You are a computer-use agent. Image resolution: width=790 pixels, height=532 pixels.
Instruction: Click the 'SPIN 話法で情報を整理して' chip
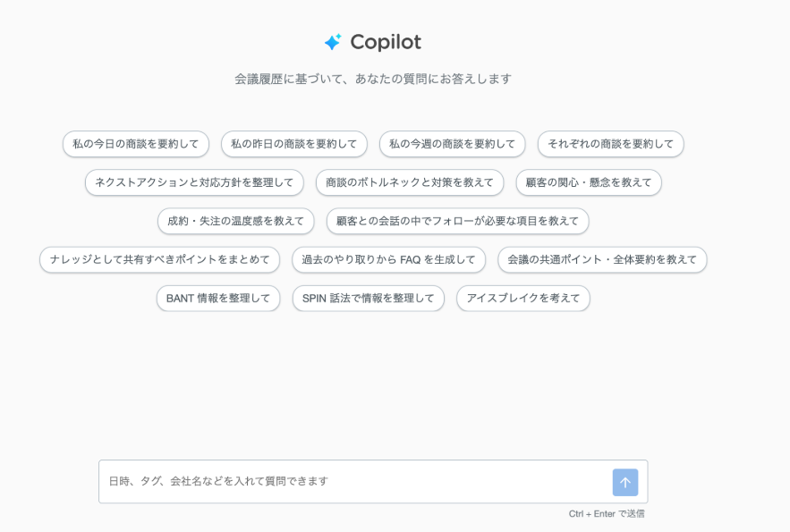(369, 299)
